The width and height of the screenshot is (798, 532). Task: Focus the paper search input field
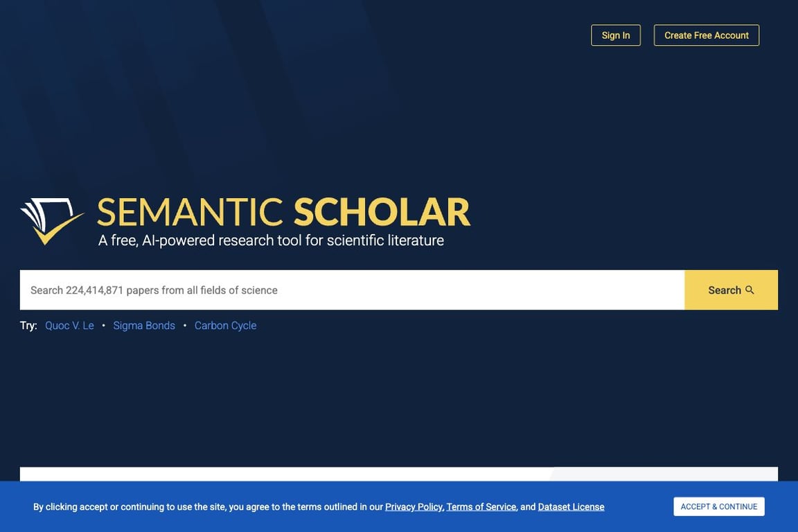coord(352,290)
